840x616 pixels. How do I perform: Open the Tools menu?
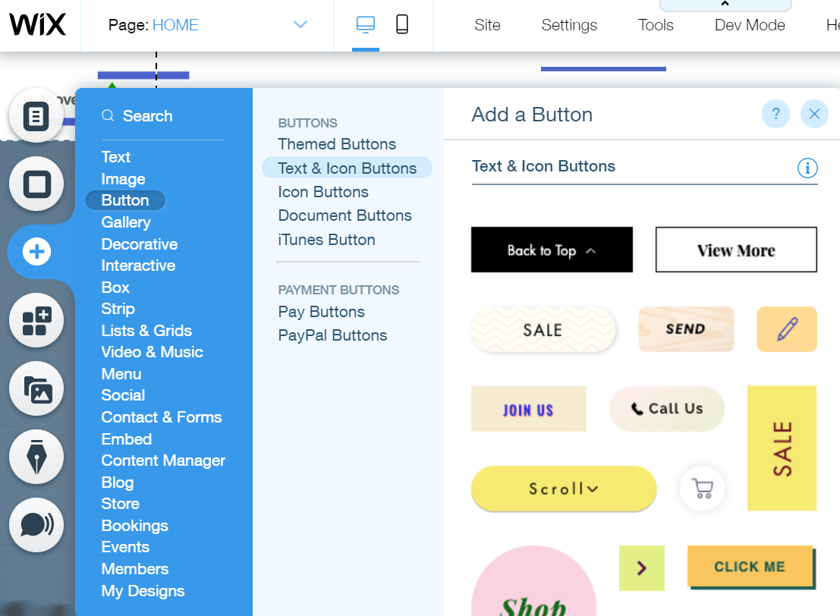click(x=656, y=24)
